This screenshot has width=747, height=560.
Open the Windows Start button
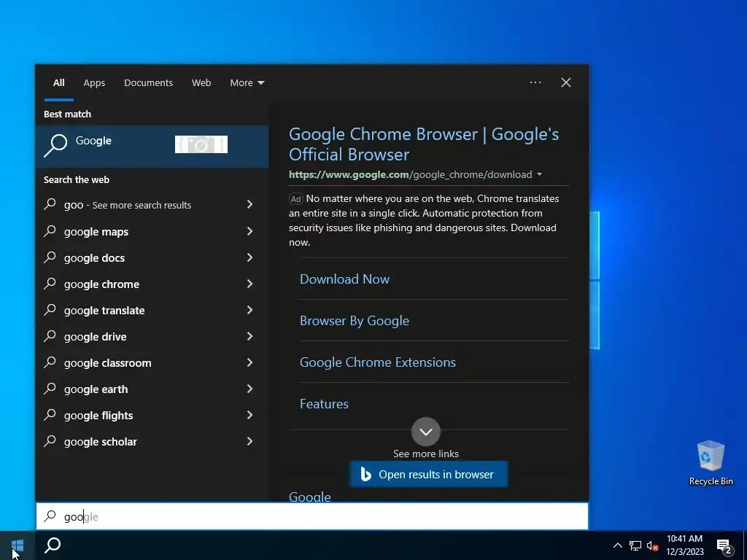18,545
